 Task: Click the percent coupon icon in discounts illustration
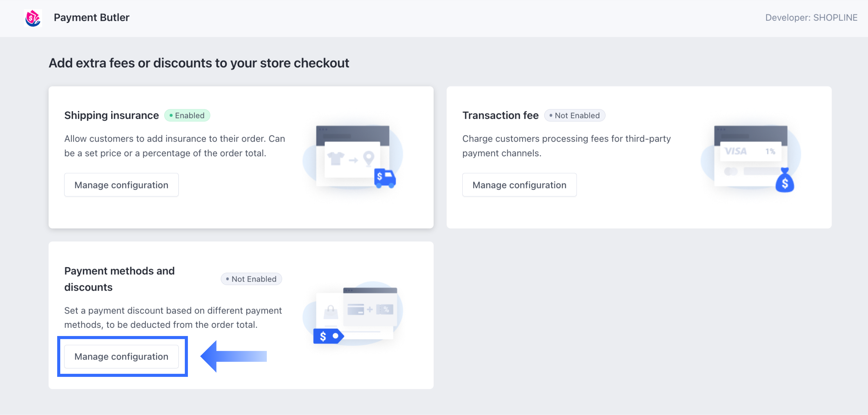386,309
